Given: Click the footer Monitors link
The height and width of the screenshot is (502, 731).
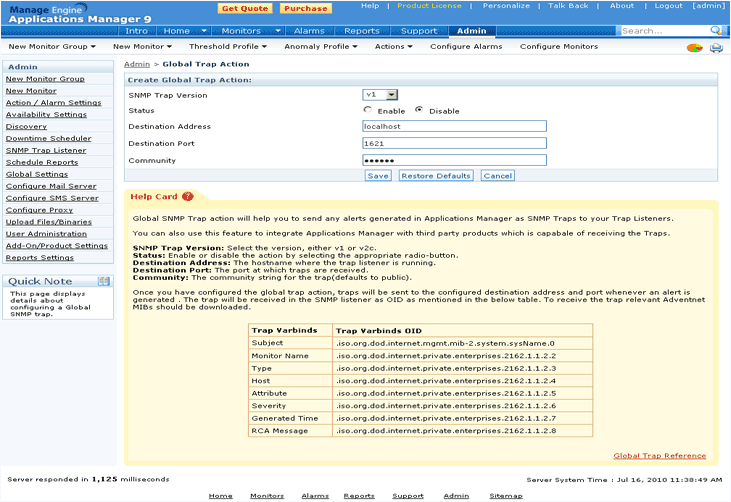Looking at the screenshot, I should tap(267, 496).
